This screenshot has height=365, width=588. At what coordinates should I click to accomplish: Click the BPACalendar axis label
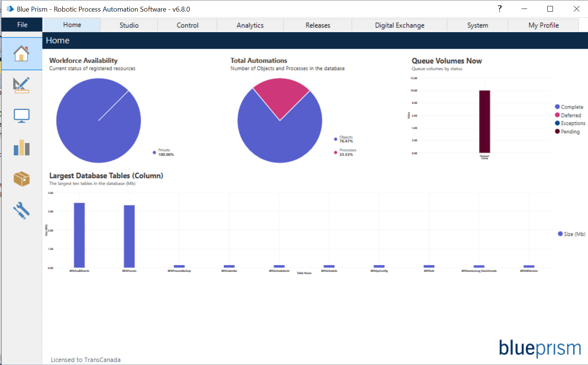coord(229,271)
